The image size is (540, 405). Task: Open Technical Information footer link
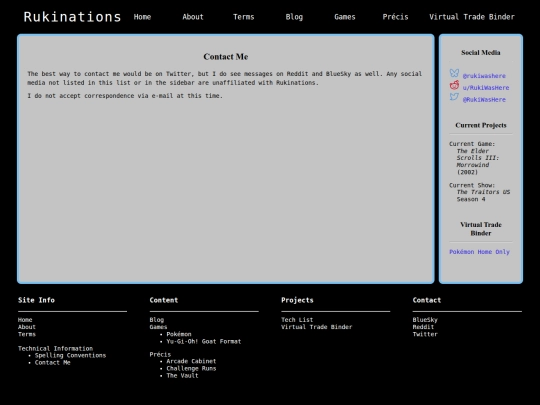tap(55, 349)
